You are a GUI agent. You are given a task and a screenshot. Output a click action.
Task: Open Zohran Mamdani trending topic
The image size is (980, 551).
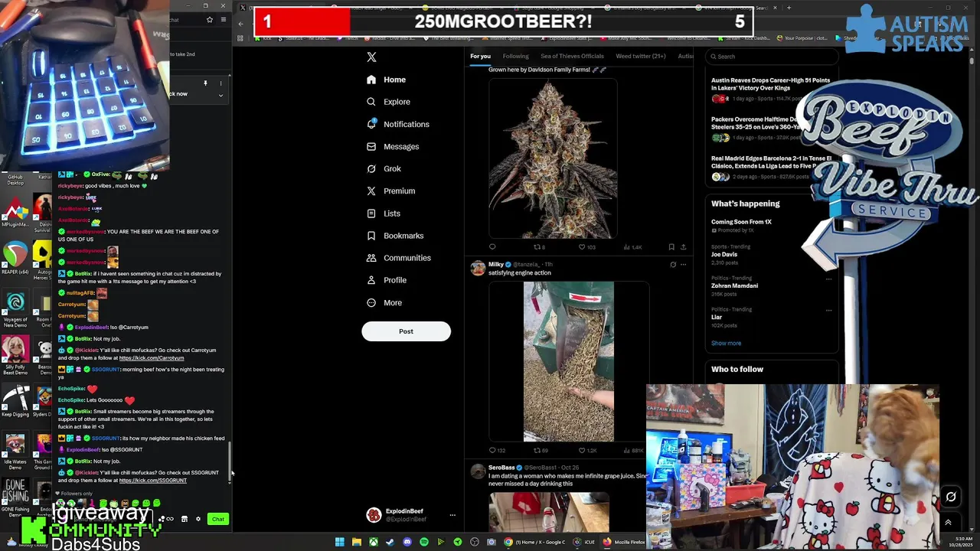click(734, 285)
